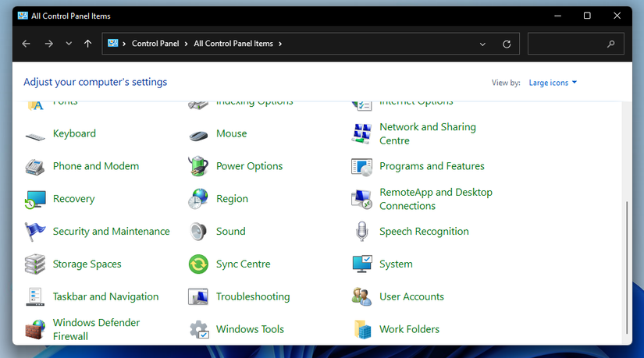Viewport: 644px width, 358px height.
Task: Click Taskbar and Navigation text
Action: pos(105,297)
